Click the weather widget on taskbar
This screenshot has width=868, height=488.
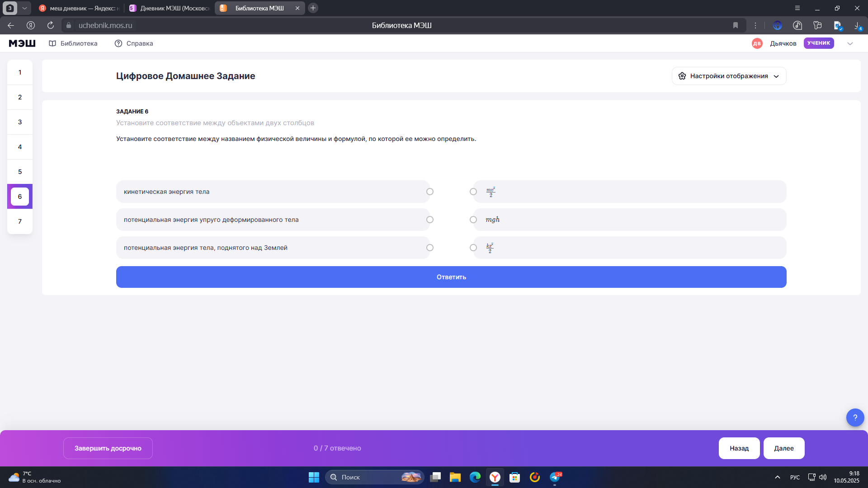pos(34,477)
